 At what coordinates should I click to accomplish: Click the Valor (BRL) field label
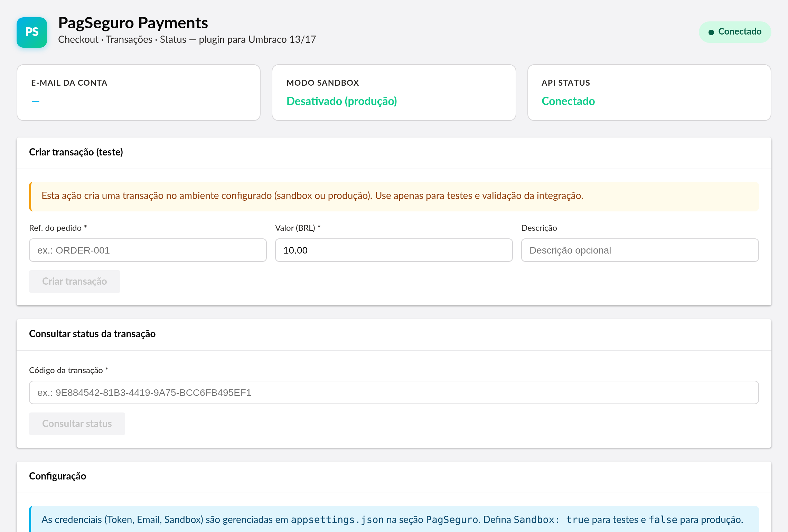coord(298,228)
